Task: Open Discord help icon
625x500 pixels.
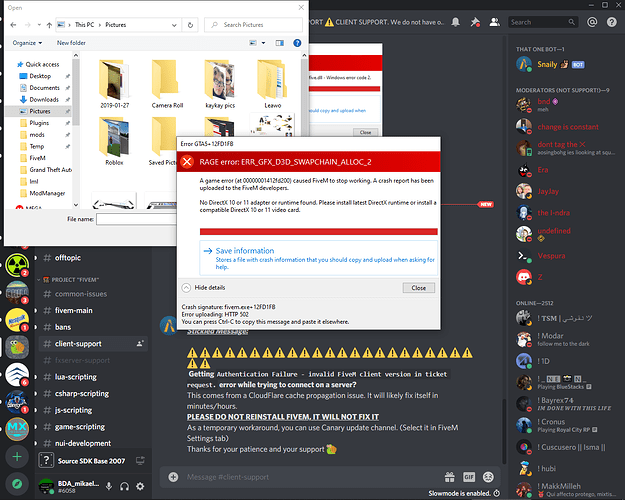Action: tap(611, 22)
